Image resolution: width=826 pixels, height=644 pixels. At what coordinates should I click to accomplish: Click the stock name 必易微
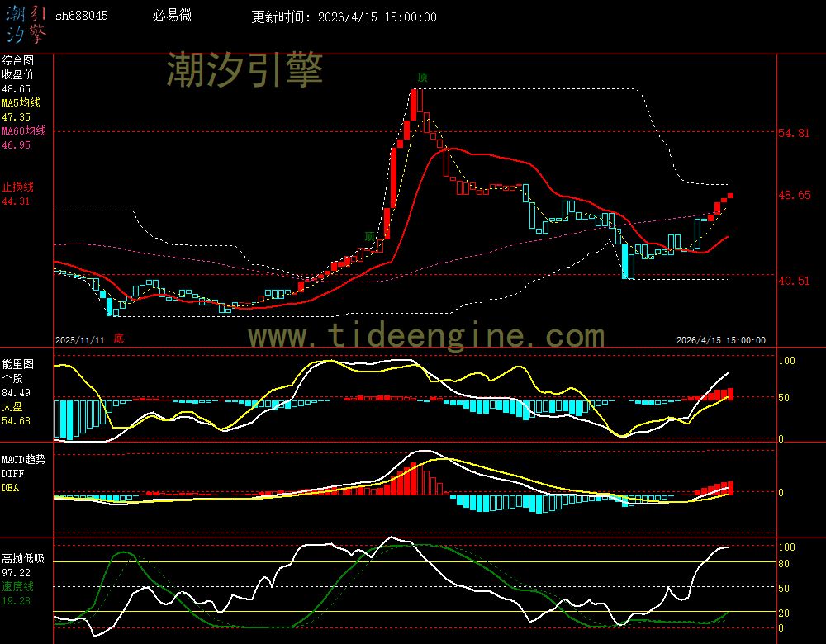(172, 17)
